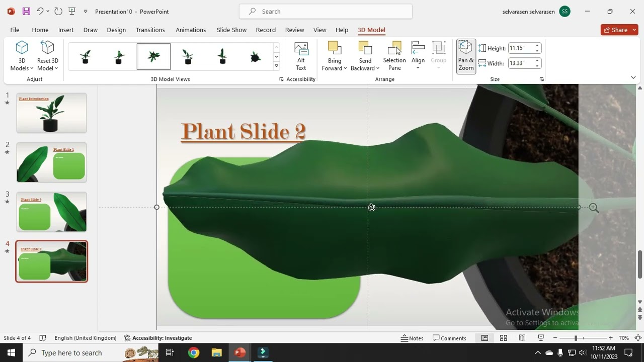Viewport: 644px width, 362px height.
Task: Click the Save icon in title bar
Action: pos(26,11)
